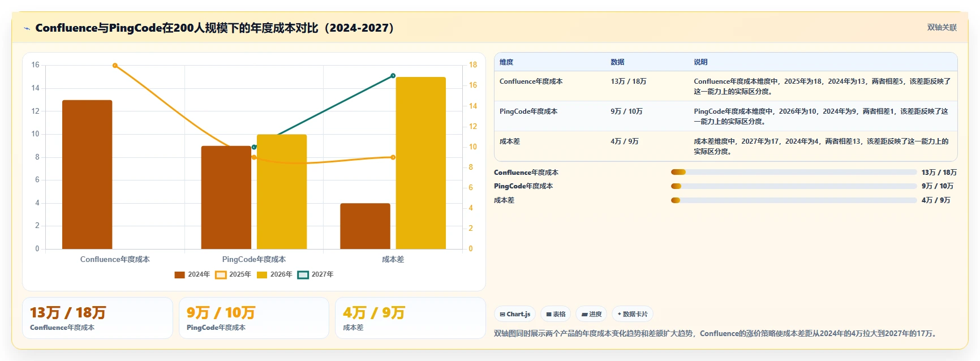Open the 9万 / 10万 PingCode stat card
Image resolution: width=980 pixels, height=361 pixels.
[x=254, y=318]
